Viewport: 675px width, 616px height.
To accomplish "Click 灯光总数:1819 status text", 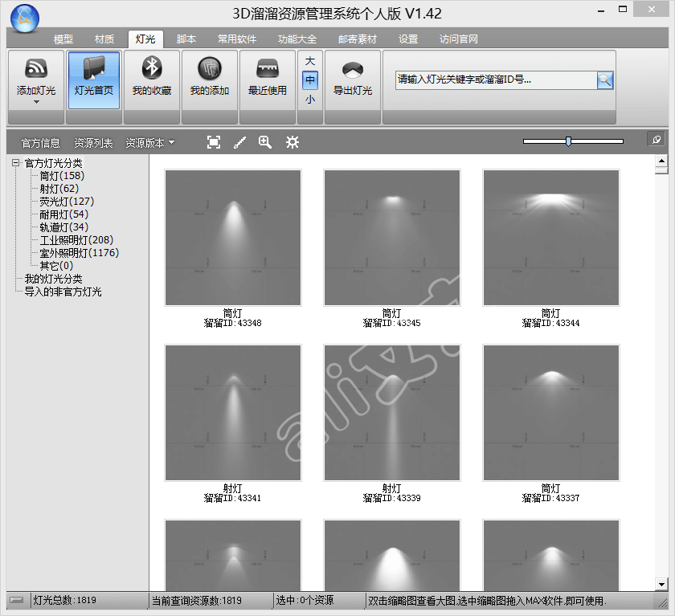I will point(64,600).
